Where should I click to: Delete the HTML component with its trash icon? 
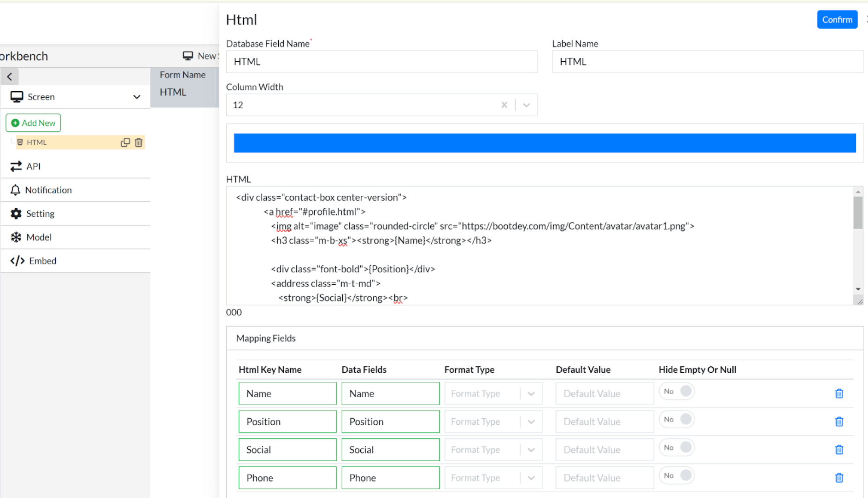tap(138, 142)
